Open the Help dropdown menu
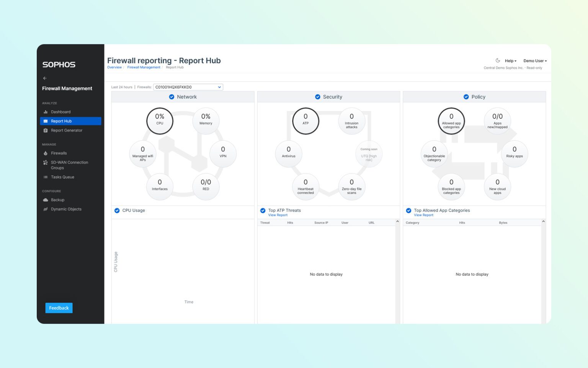 [510, 61]
